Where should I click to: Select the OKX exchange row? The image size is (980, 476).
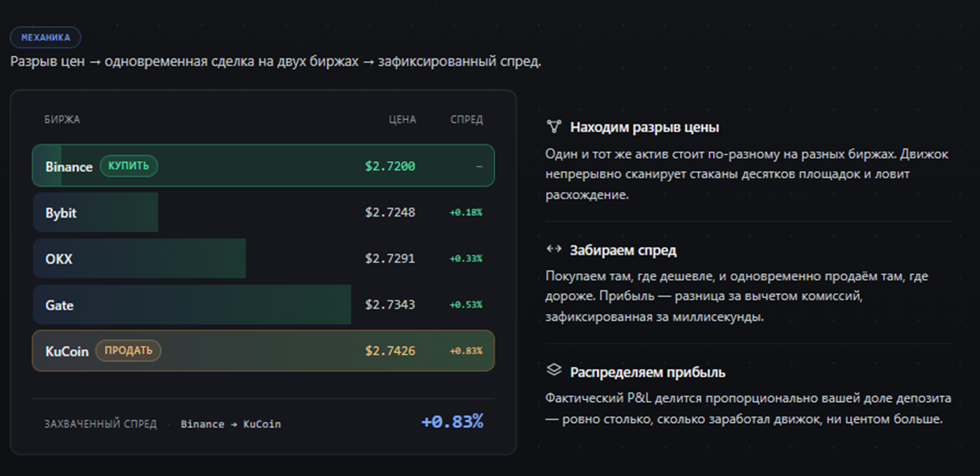pyautogui.click(x=263, y=259)
